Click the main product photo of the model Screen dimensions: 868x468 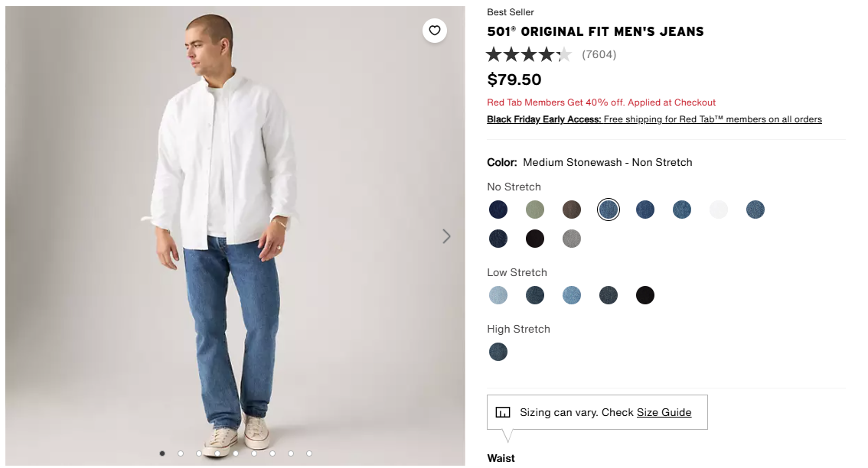click(230, 229)
